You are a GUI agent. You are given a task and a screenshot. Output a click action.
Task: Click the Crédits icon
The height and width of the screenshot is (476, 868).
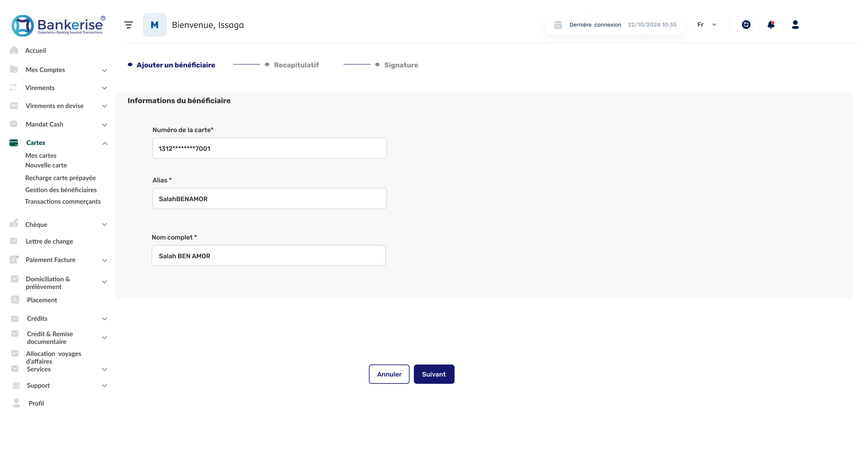click(x=15, y=319)
